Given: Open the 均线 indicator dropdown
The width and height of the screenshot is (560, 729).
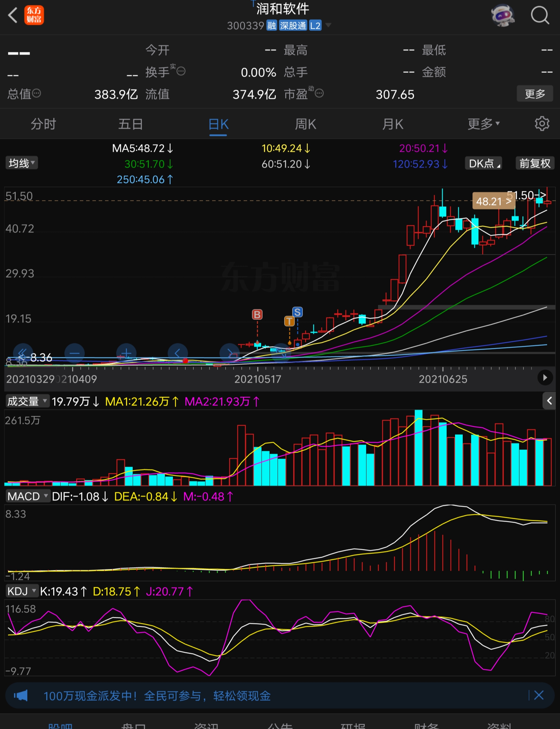Looking at the screenshot, I should coord(22,163).
